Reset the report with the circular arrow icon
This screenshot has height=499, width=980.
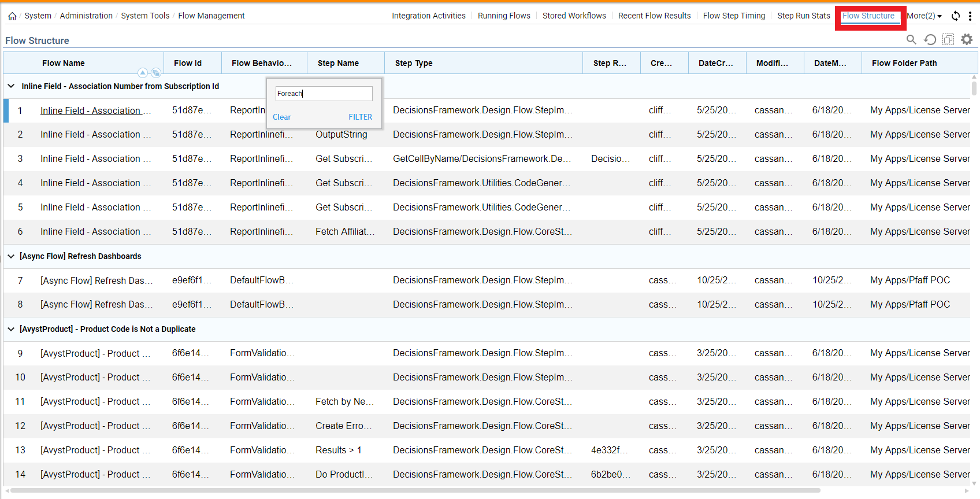(930, 39)
